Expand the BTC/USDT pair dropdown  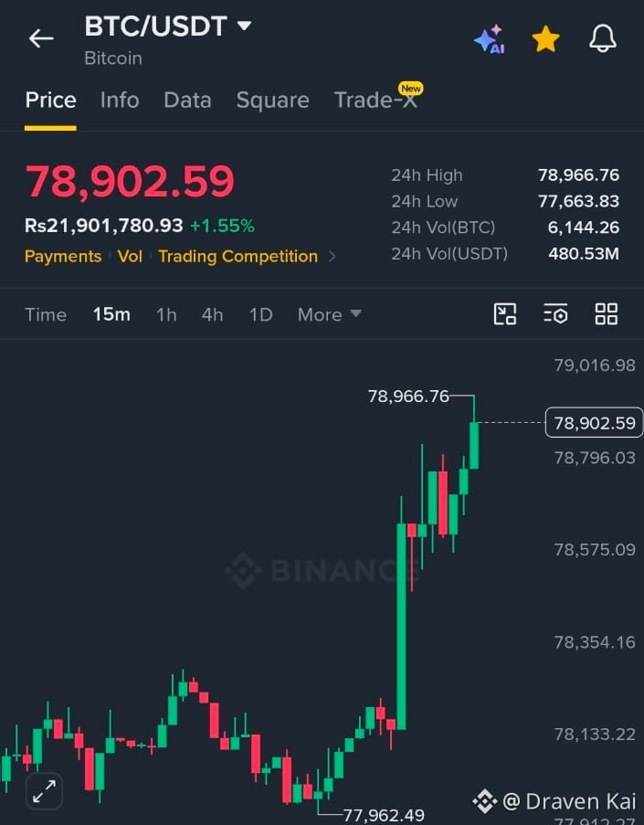tap(244, 25)
